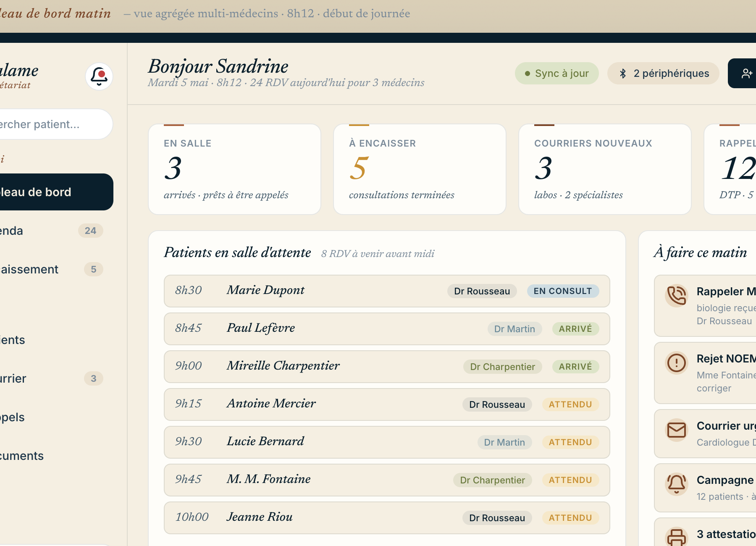Click the ATTENDU badge for Antoine Mercier

[570, 404]
